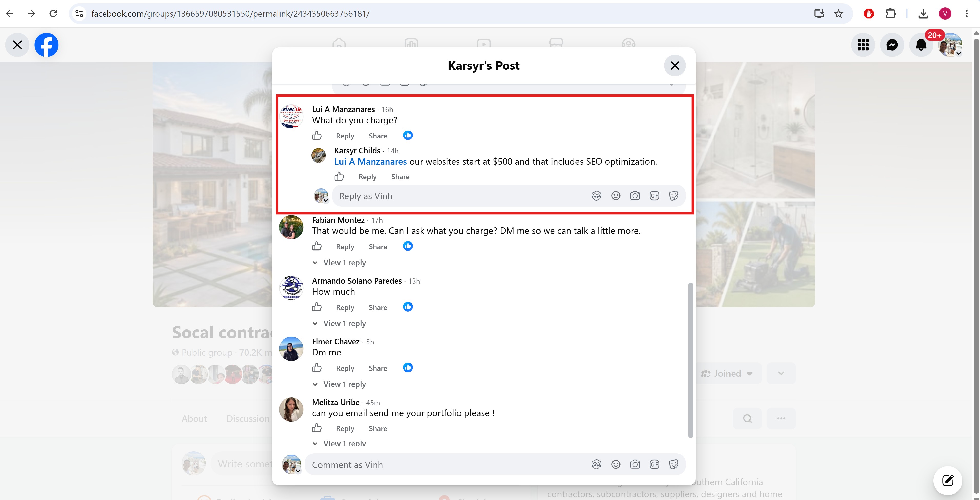
Task: Open the Chrome three-dot menu
Action: tap(967, 14)
